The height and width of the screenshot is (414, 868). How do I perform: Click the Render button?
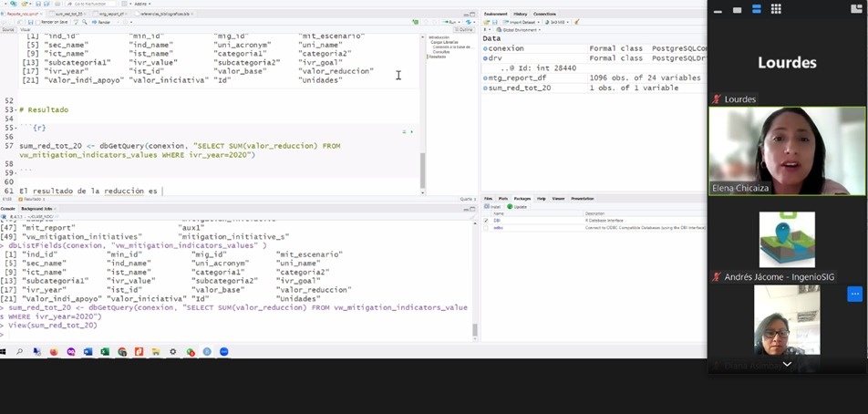click(x=100, y=22)
